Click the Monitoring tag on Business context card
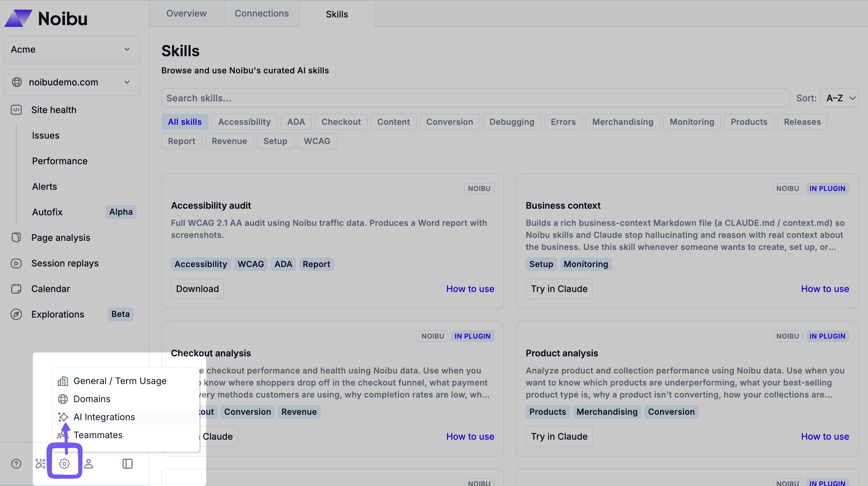The height and width of the screenshot is (486, 868). click(586, 264)
